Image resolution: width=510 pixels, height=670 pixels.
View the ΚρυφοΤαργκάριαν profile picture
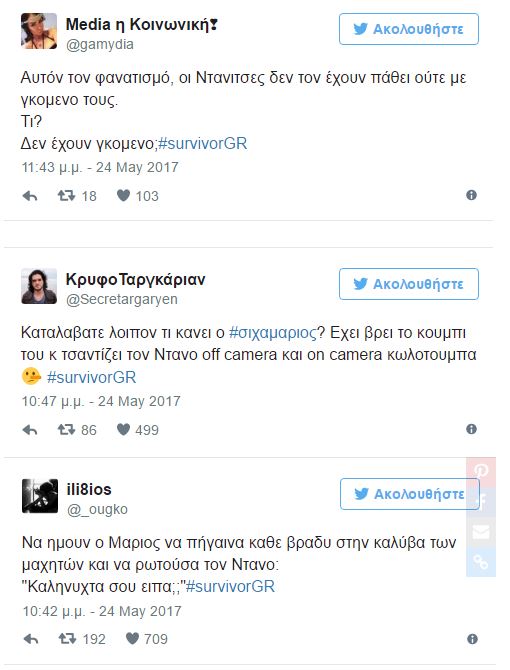[39, 286]
